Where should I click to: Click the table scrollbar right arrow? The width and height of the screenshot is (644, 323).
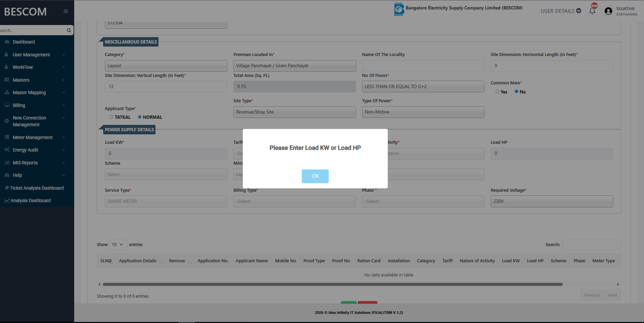click(618, 284)
